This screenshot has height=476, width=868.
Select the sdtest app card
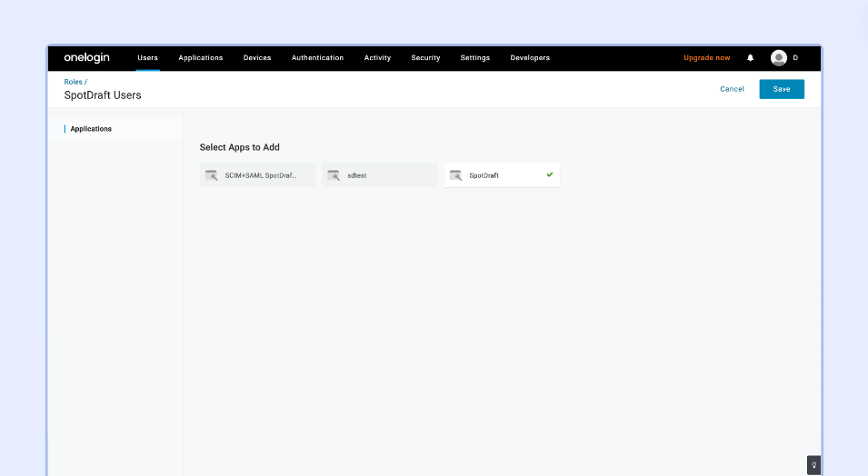pyautogui.click(x=380, y=175)
